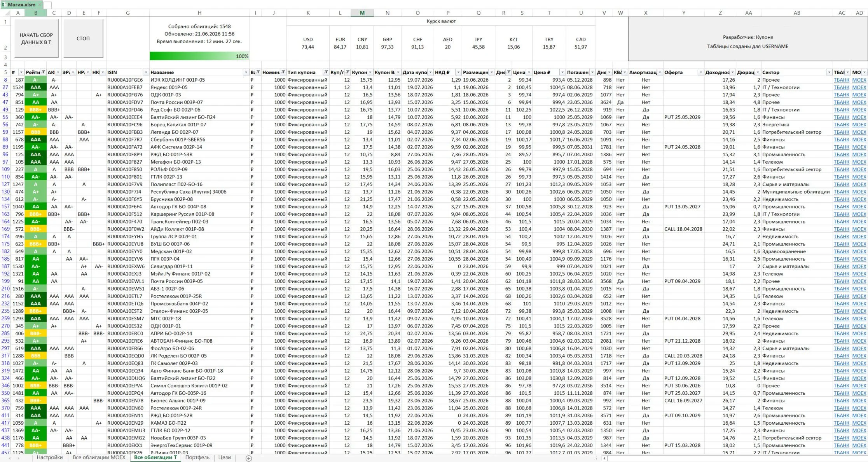The height and width of the screenshot is (462, 868).
Task: Click the НАЧАТЬ СБОР ДАННЫХ В Т button
Action: click(36, 38)
